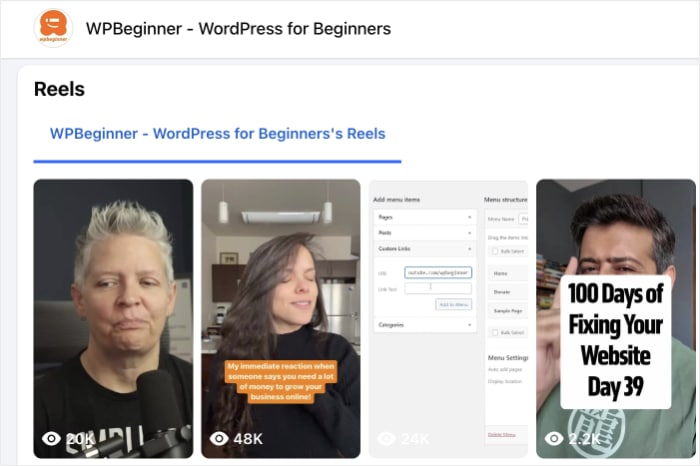Open the WPBeginner - WordPress for Beginners page title
The height and width of the screenshot is (466, 700).
pyautogui.click(x=238, y=29)
